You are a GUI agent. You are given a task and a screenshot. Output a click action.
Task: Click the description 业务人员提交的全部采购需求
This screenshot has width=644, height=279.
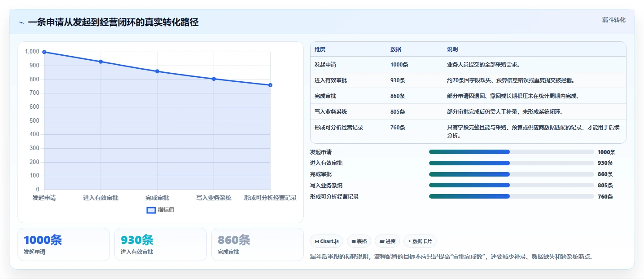click(x=483, y=65)
